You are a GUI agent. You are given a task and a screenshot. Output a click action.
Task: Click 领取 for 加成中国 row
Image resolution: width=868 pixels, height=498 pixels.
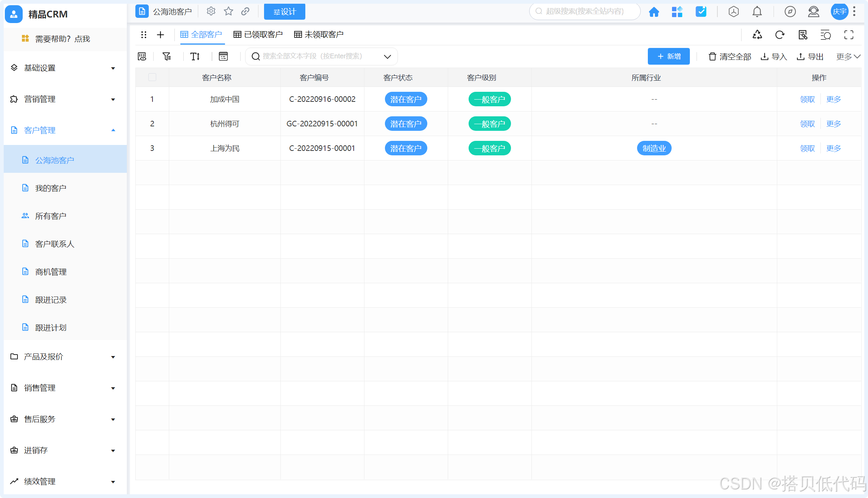[x=807, y=99]
